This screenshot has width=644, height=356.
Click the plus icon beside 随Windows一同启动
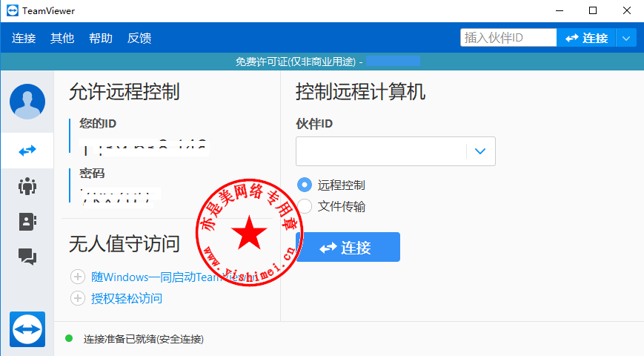78,277
